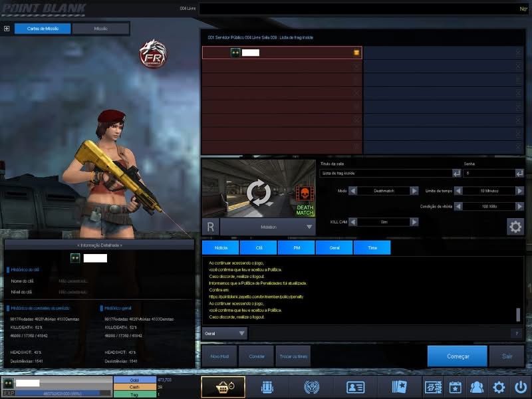Open the Notícia chat tab
The width and height of the screenshot is (532, 399).
pos(221,247)
